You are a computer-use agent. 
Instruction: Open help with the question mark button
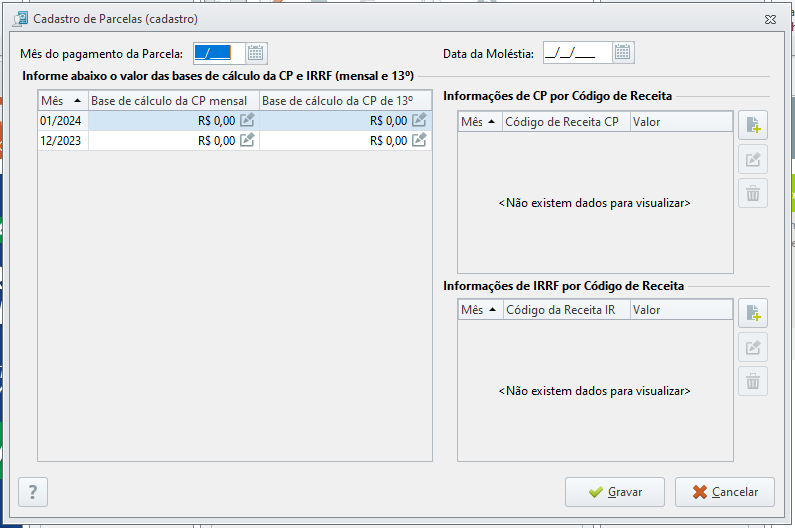pos(33,492)
